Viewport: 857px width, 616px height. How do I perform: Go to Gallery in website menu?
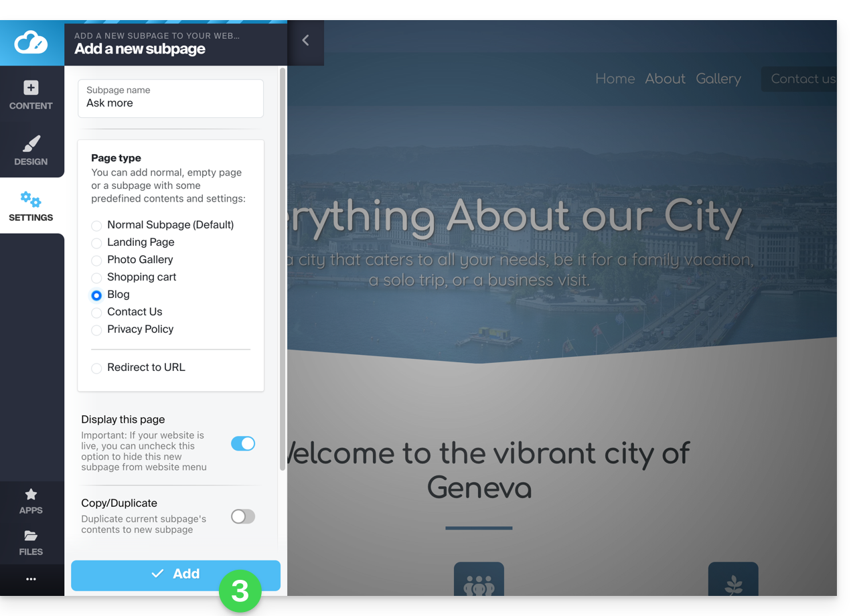(x=718, y=79)
